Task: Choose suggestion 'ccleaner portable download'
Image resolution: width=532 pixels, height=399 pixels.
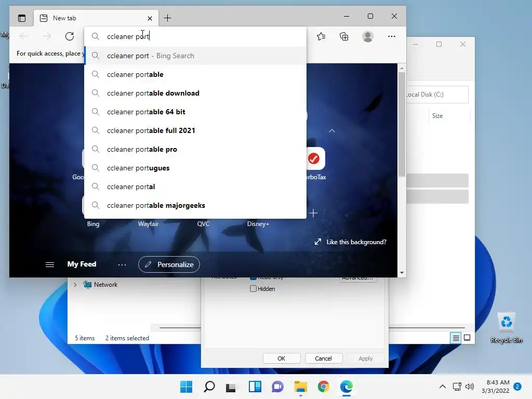Action: pyautogui.click(x=195, y=93)
